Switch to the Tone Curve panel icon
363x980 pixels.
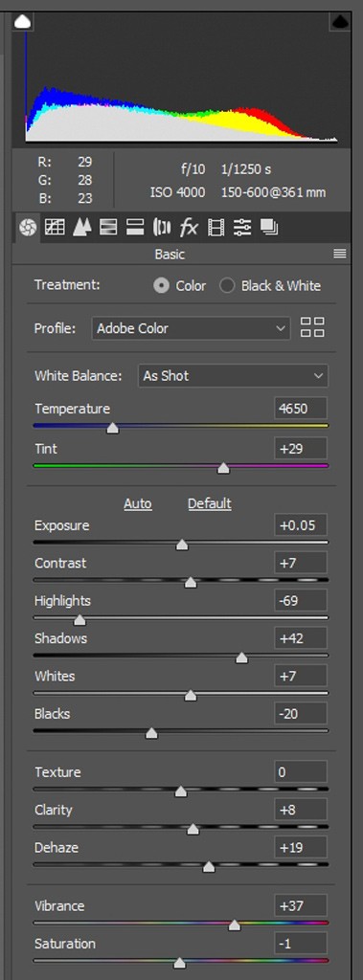[x=55, y=228]
